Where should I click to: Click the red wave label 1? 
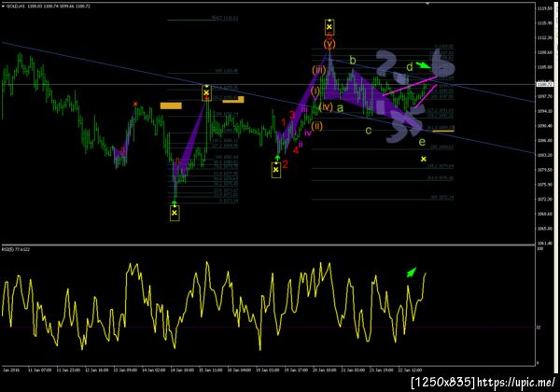(x=284, y=123)
